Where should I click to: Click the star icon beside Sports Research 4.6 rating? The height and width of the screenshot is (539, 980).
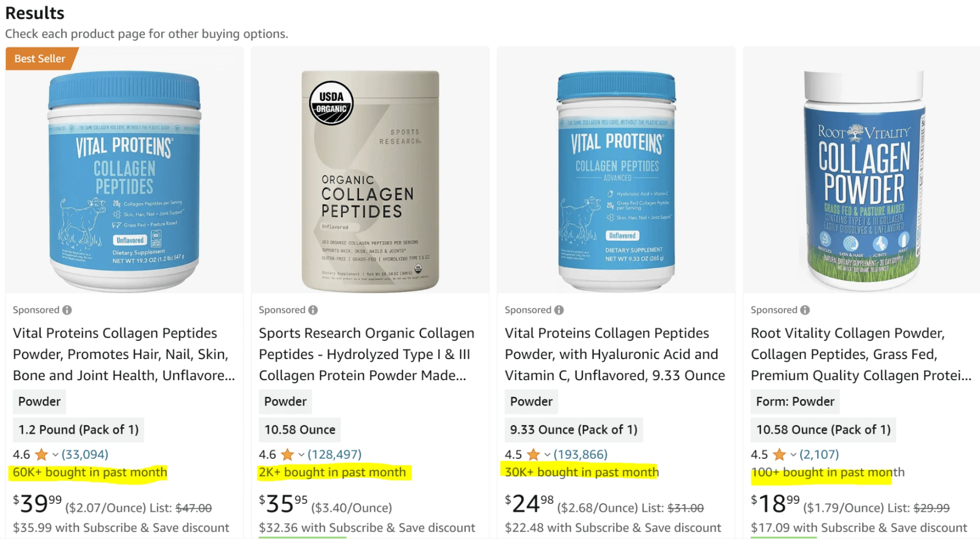pyautogui.click(x=288, y=454)
